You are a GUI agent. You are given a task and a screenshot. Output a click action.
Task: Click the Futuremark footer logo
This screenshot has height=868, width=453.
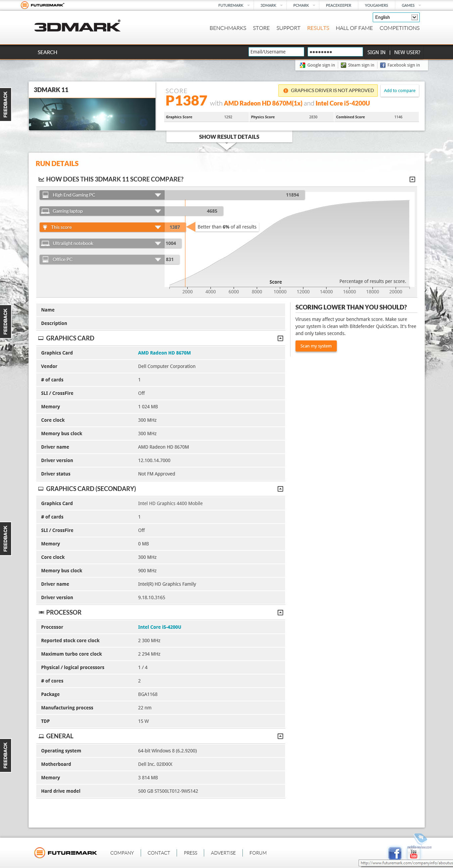coord(66,853)
